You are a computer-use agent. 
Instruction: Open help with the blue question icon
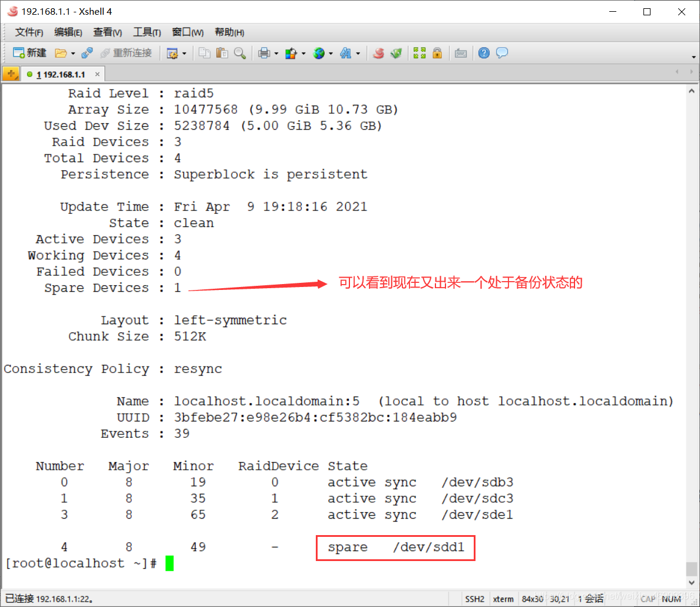coord(484,53)
